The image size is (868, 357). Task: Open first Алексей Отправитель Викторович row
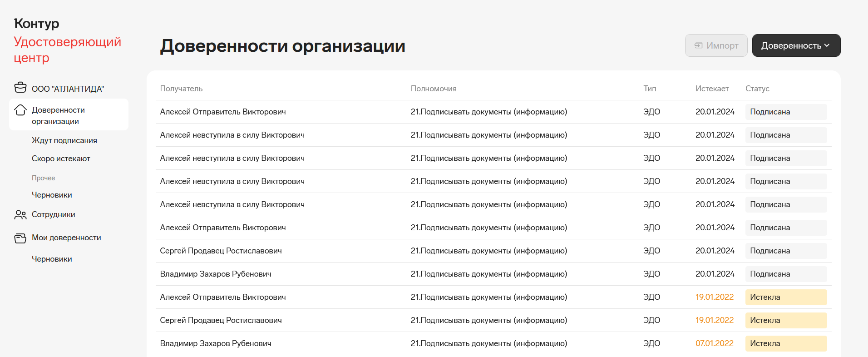(x=222, y=112)
